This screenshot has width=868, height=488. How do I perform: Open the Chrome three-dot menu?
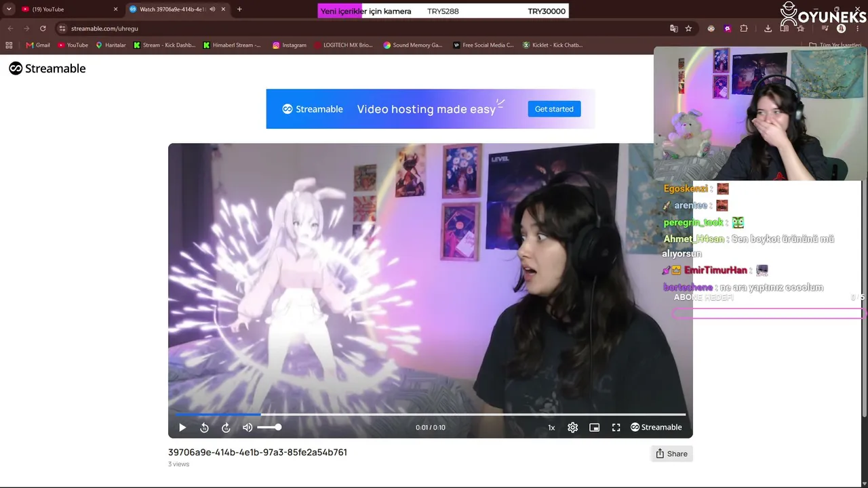pos(857,28)
